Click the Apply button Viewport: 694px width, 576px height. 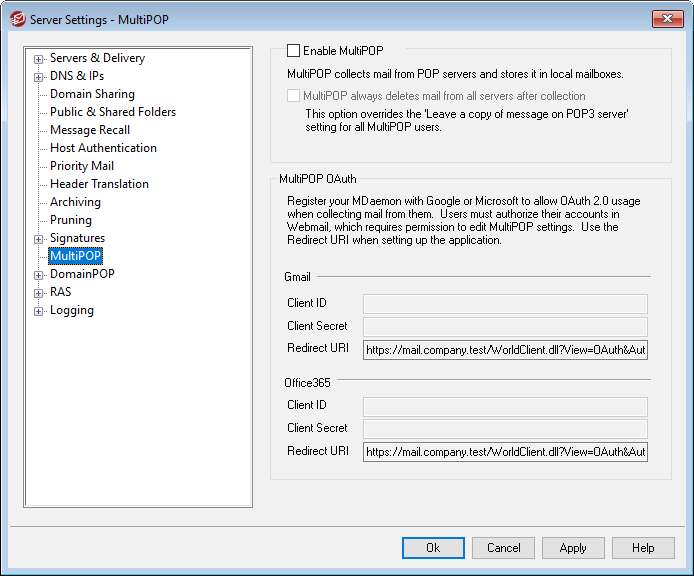[x=573, y=548]
